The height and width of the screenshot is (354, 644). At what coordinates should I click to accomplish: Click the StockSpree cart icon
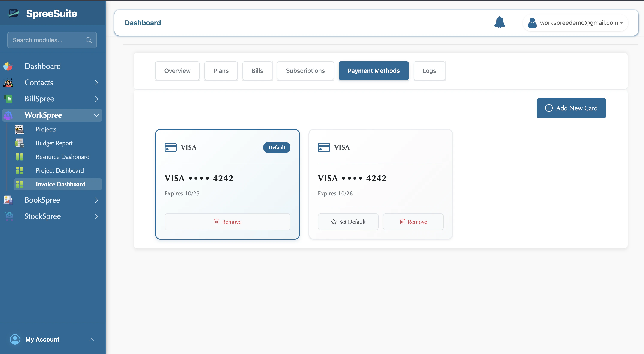[x=8, y=216]
